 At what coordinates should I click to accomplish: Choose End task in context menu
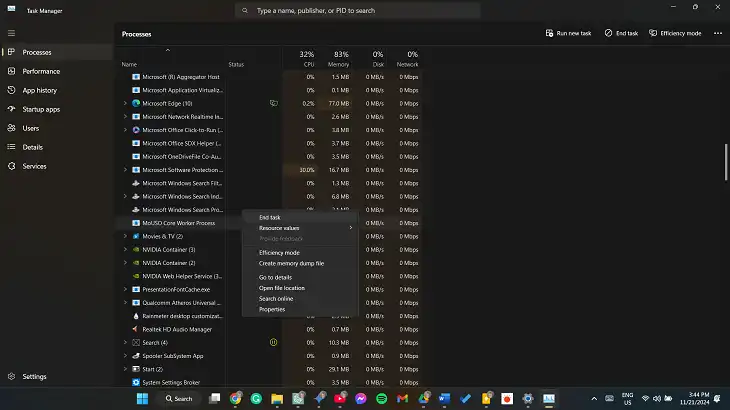(270, 217)
